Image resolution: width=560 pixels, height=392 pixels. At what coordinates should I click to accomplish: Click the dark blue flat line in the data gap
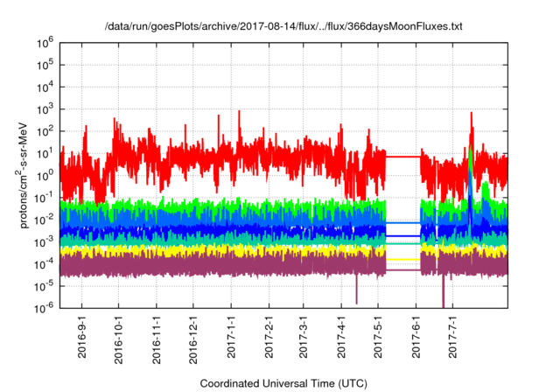403,235
